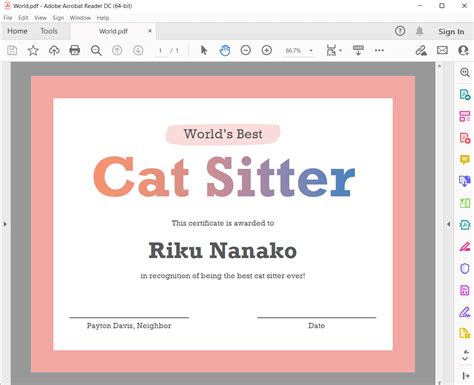Click the Riku Nanako name text
474x385 pixels.
coord(222,251)
